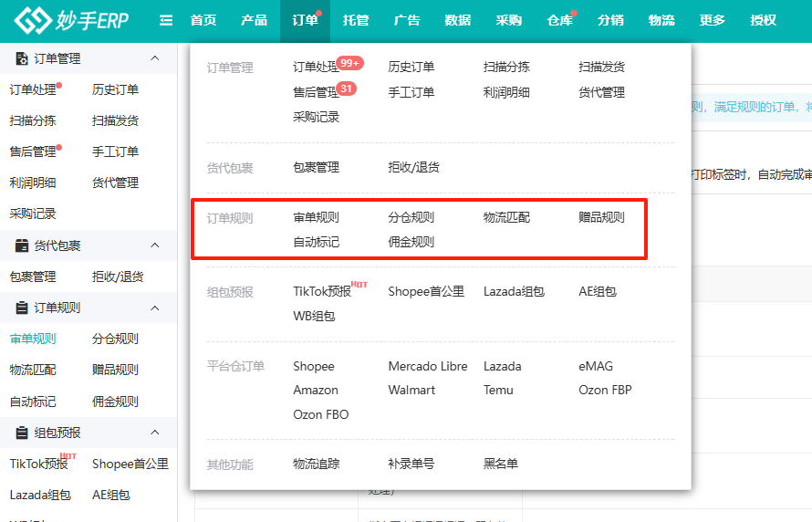The width and height of the screenshot is (812, 522).
Task: Open the 订单 top menu
Action: tap(305, 20)
